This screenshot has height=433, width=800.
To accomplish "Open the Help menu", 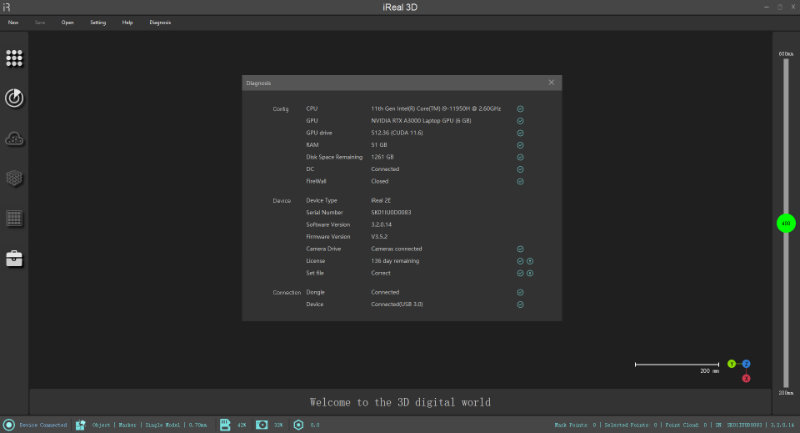I will click(x=128, y=22).
